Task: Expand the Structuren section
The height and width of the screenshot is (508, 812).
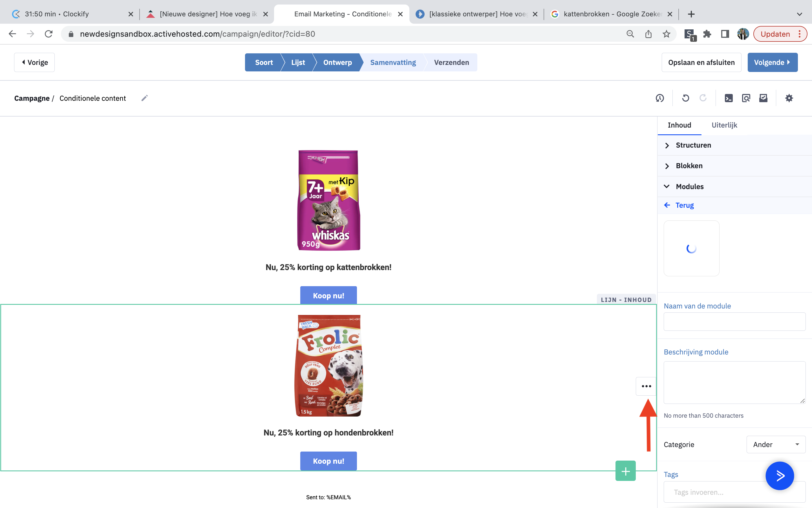Action: coord(735,145)
